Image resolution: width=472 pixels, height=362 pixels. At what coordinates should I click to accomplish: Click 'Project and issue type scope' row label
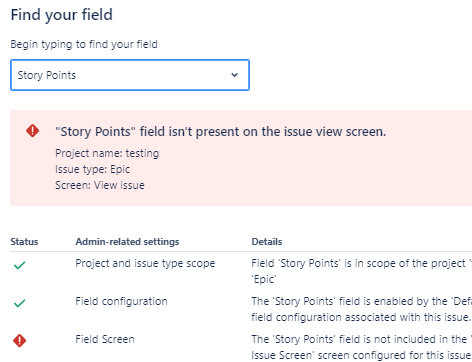click(145, 263)
